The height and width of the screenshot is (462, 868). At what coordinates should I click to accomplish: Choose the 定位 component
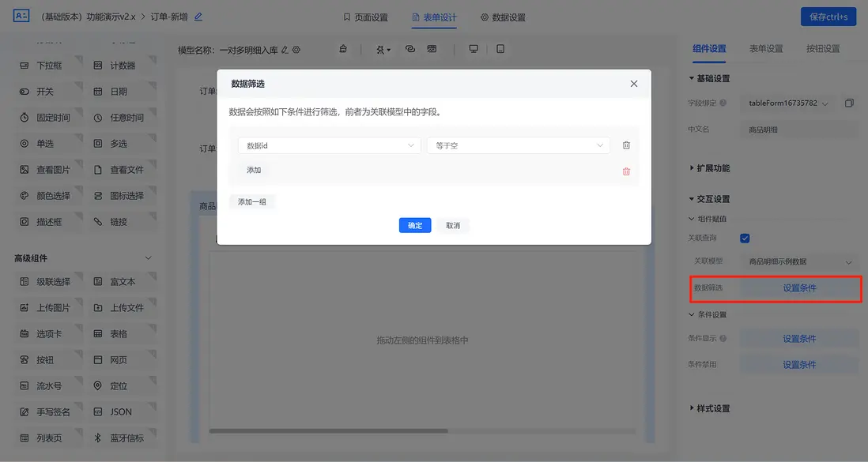[119, 385]
